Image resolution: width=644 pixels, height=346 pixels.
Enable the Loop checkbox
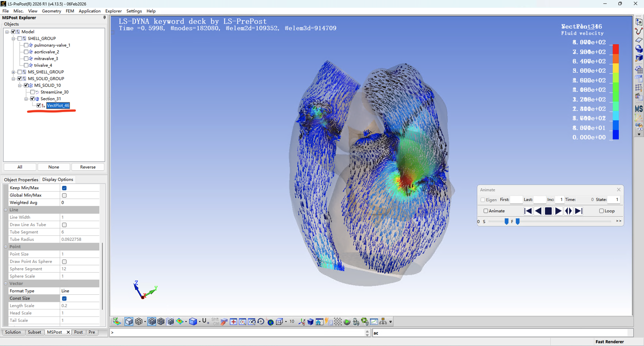tap(601, 211)
